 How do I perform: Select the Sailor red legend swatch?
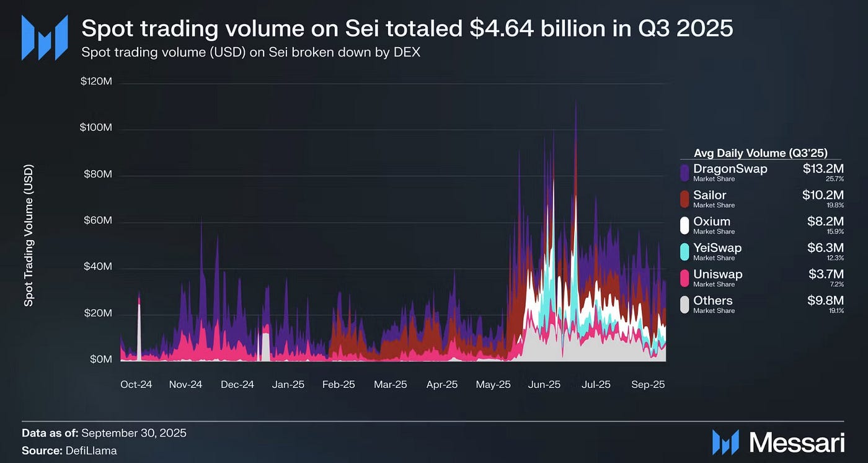tap(684, 199)
